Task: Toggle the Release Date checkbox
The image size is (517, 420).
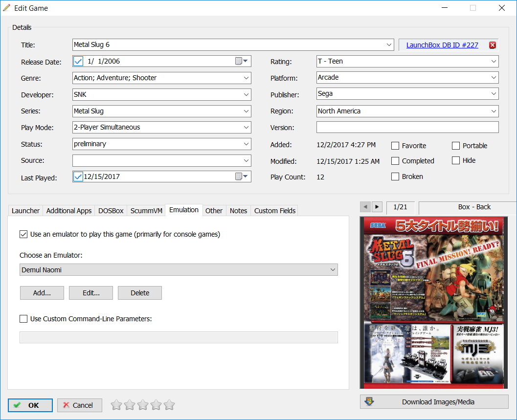Action: [78, 61]
